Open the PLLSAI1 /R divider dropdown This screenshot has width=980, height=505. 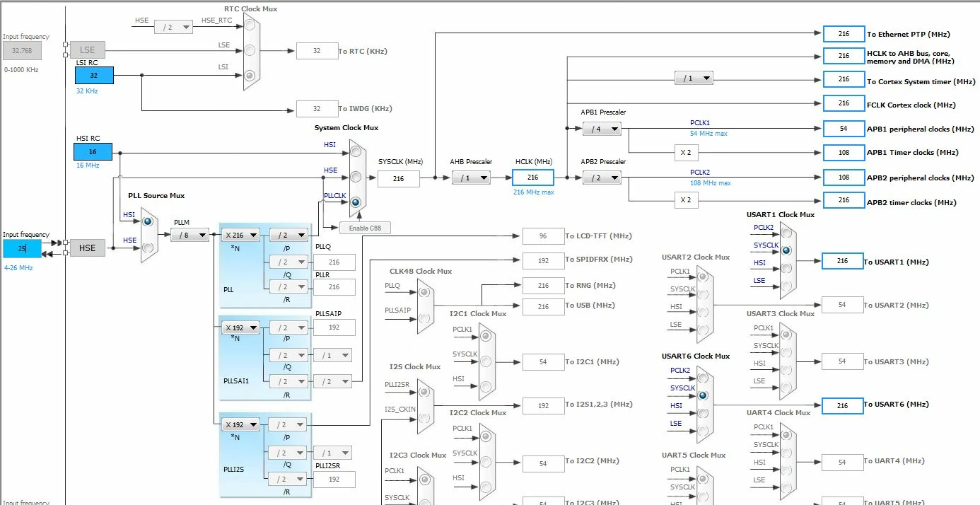pos(288,381)
